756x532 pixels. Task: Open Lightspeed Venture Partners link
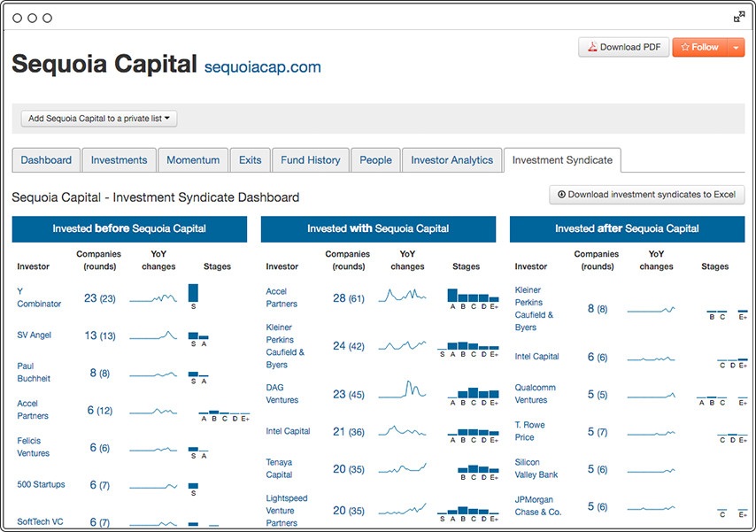tap(287, 510)
